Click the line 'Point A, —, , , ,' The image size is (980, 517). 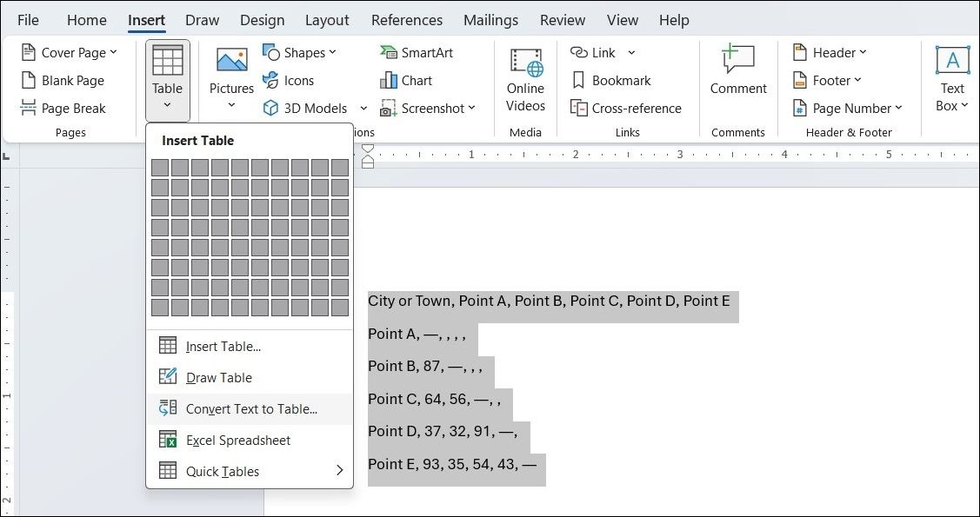tap(417, 334)
